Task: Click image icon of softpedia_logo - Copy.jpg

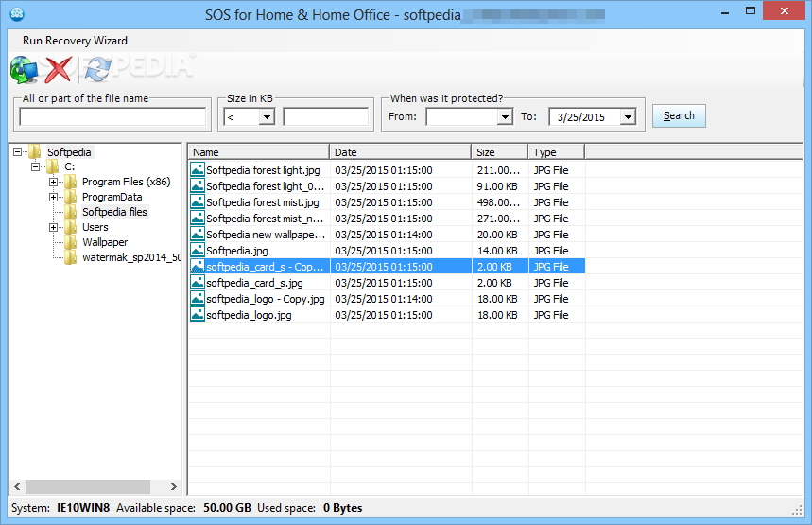Action: coord(198,299)
